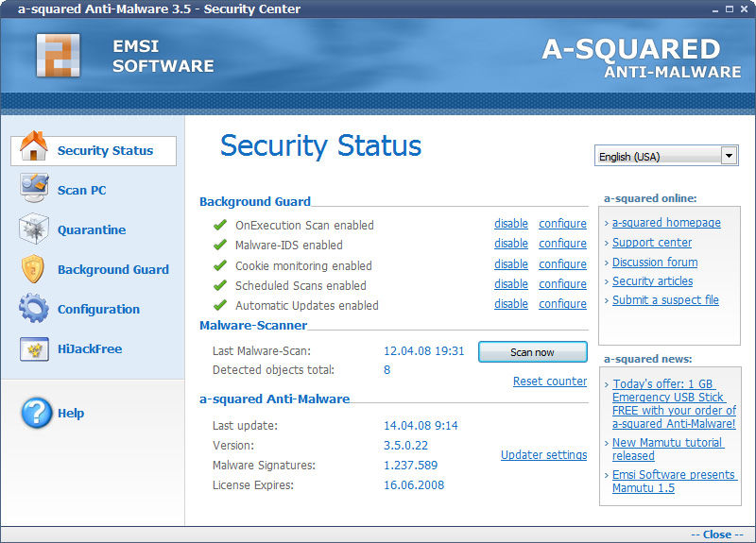Disable Cookie monitoring
This screenshot has height=543, width=756.
coord(511,264)
